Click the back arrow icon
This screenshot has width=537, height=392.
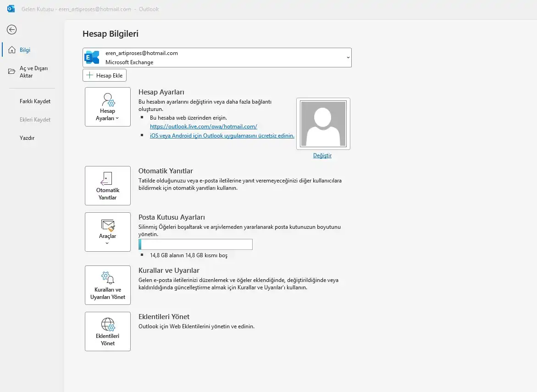11,30
